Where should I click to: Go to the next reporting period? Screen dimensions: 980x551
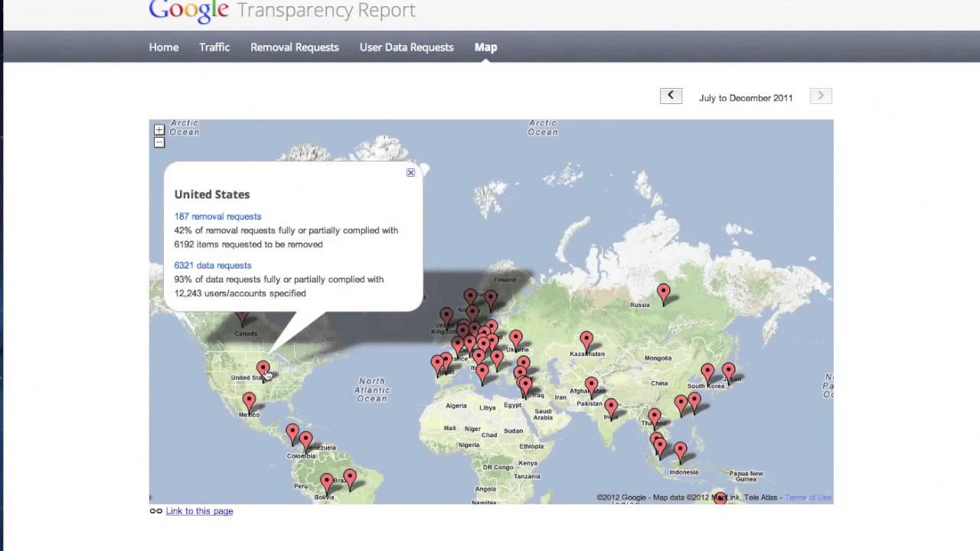821,96
